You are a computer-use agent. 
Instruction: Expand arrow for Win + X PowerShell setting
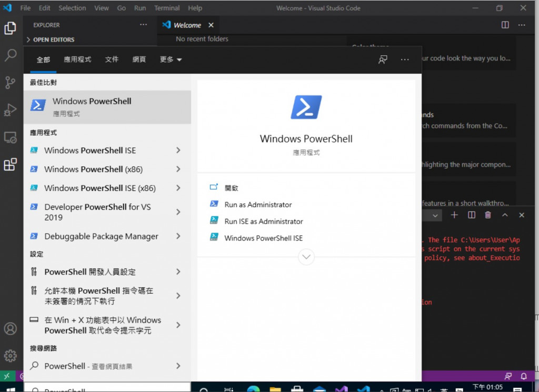(178, 325)
